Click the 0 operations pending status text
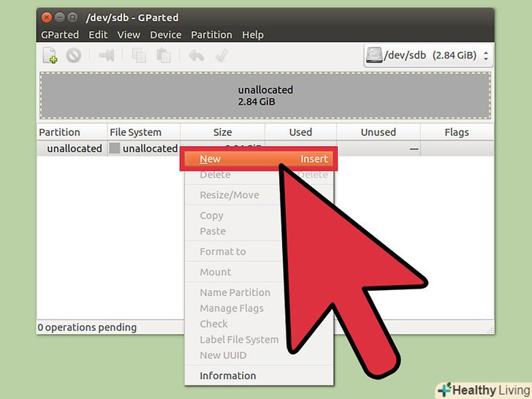This screenshot has width=532, height=399. [x=87, y=327]
